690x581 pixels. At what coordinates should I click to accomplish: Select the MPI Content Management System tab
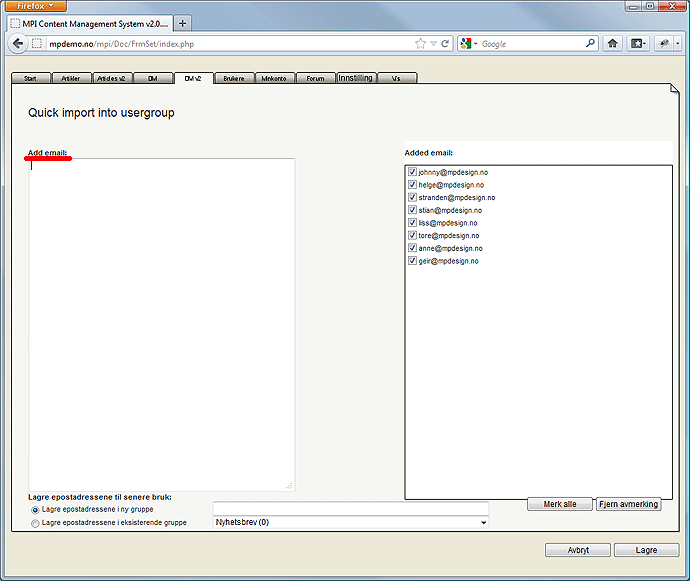[90, 24]
